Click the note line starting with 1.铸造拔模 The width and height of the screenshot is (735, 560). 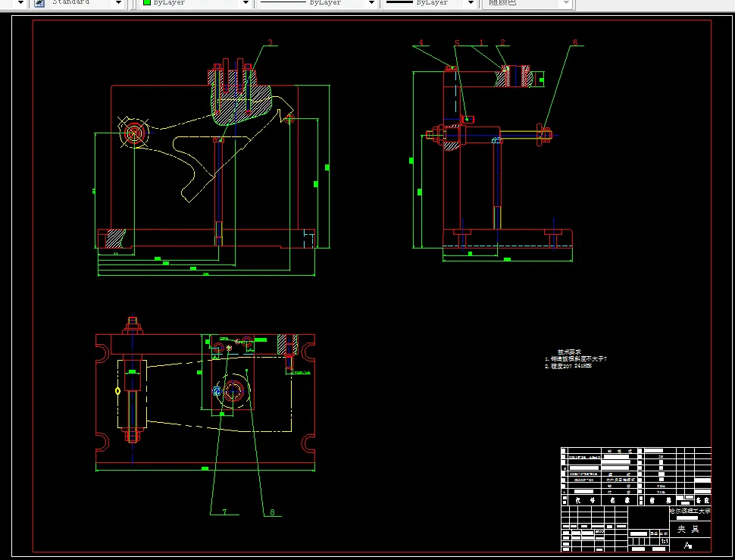pyautogui.click(x=576, y=359)
